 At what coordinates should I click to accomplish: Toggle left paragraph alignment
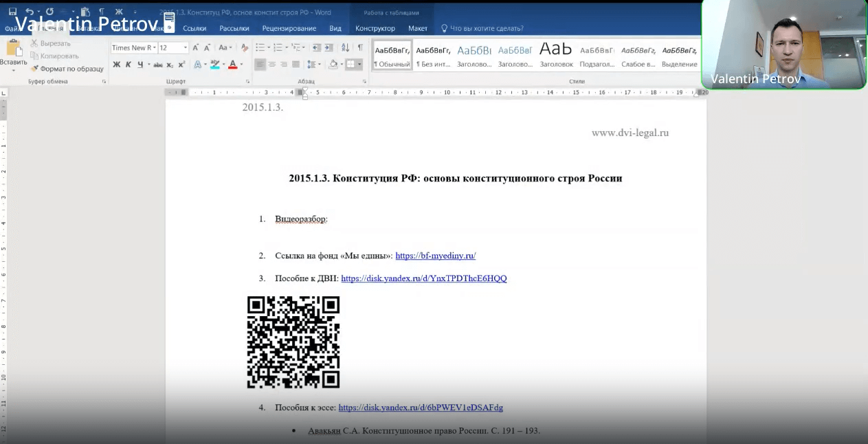(x=260, y=65)
